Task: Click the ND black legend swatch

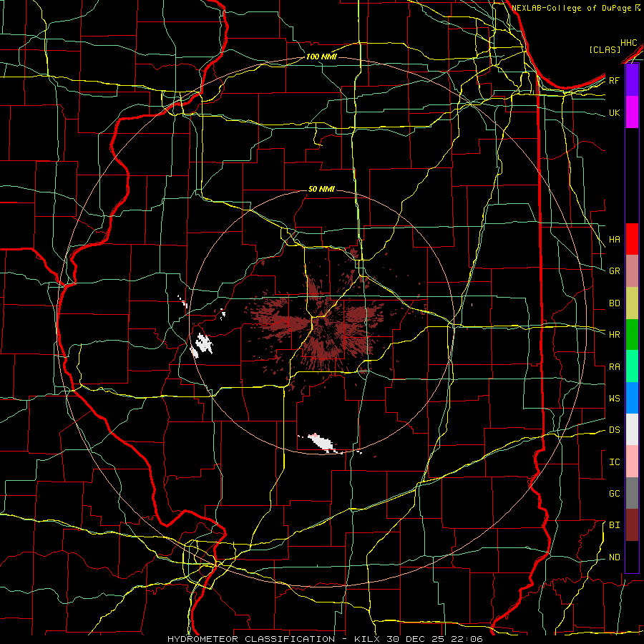Action: (632, 557)
